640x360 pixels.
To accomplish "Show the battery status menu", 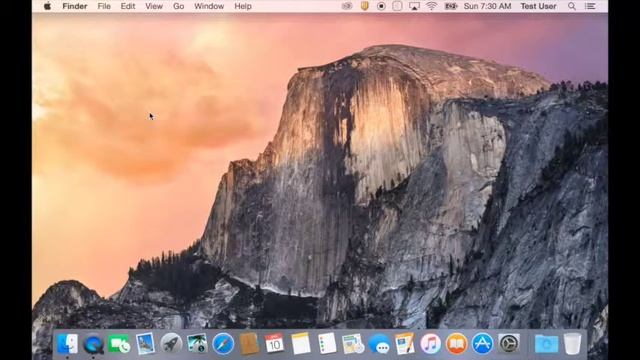I will tap(451, 6).
